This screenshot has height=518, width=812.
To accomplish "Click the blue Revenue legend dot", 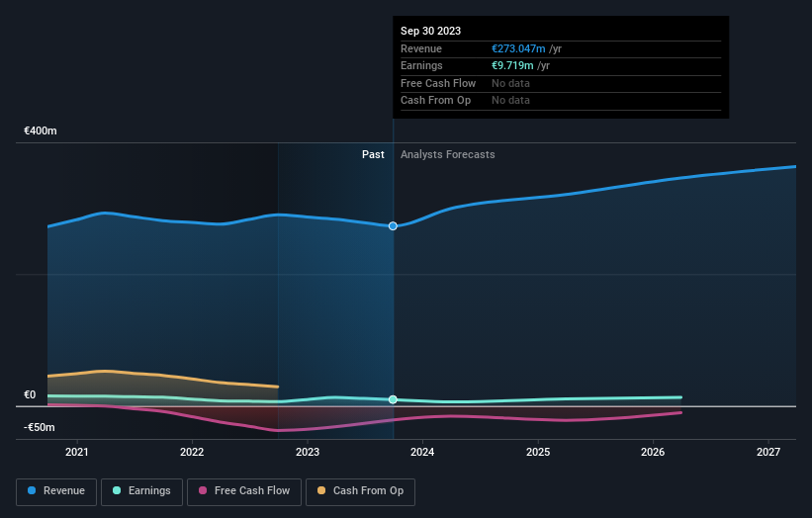I will (x=32, y=490).
